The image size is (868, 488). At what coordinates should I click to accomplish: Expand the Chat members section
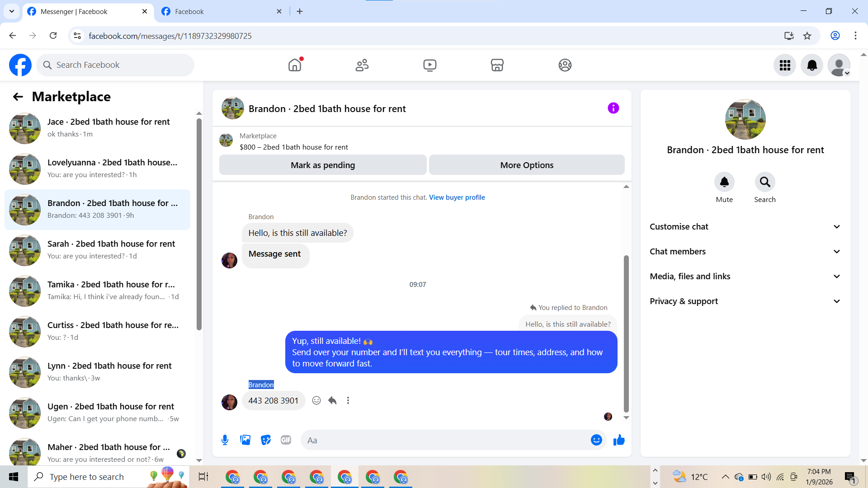point(745,252)
